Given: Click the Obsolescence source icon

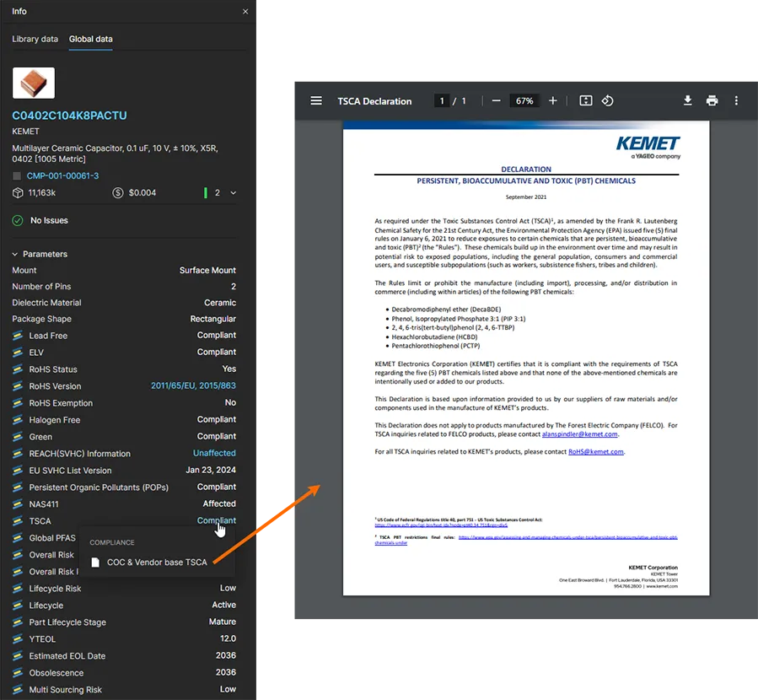Looking at the screenshot, I should (x=18, y=673).
